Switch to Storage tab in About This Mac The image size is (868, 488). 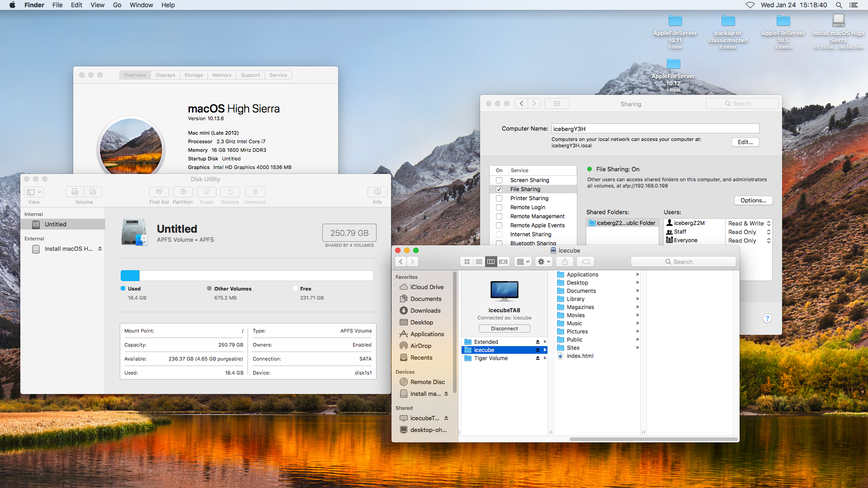point(193,75)
